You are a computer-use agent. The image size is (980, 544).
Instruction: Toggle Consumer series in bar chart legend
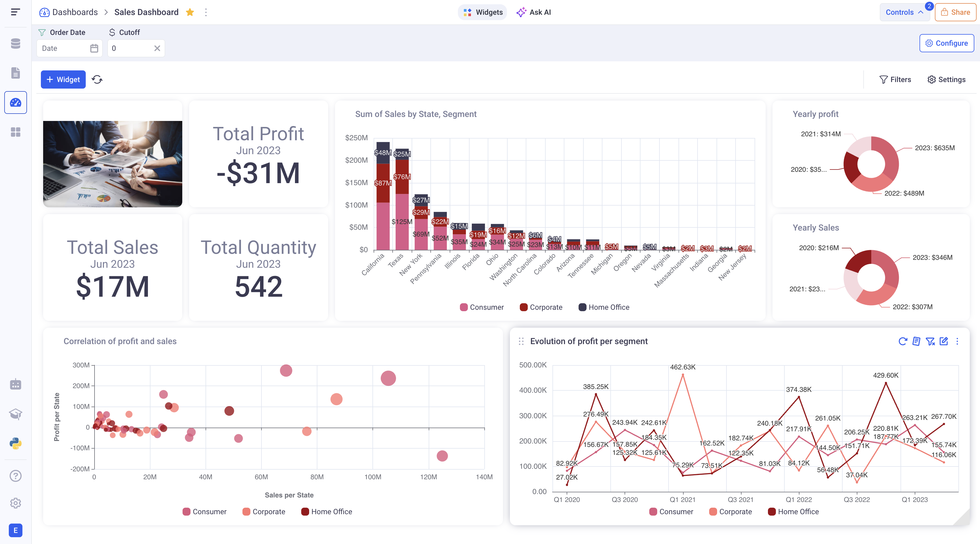[x=482, y=307]
